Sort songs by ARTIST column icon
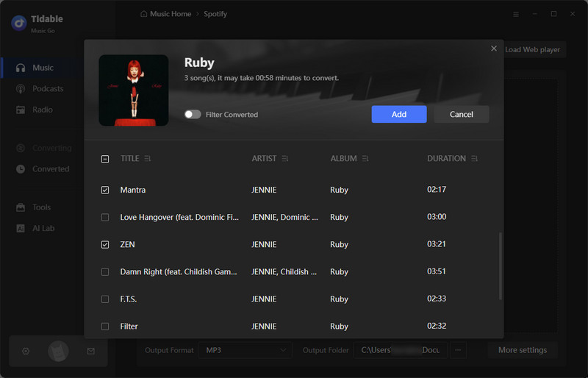Viewport: 588px width, 378px height. pos(285,159)
